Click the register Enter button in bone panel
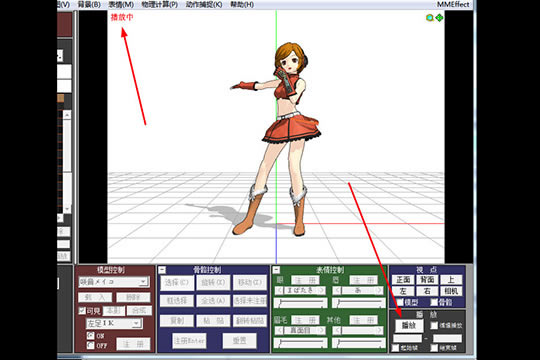The width and height of the screenshot is (540, 360). coord(189,341)
